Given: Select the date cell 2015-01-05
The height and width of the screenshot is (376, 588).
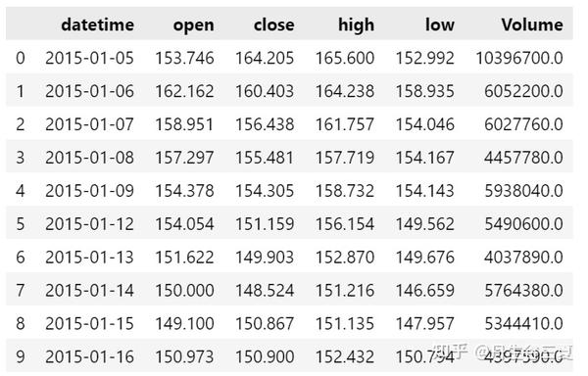Looking at the screenshot, I should (x=89, y=58).
